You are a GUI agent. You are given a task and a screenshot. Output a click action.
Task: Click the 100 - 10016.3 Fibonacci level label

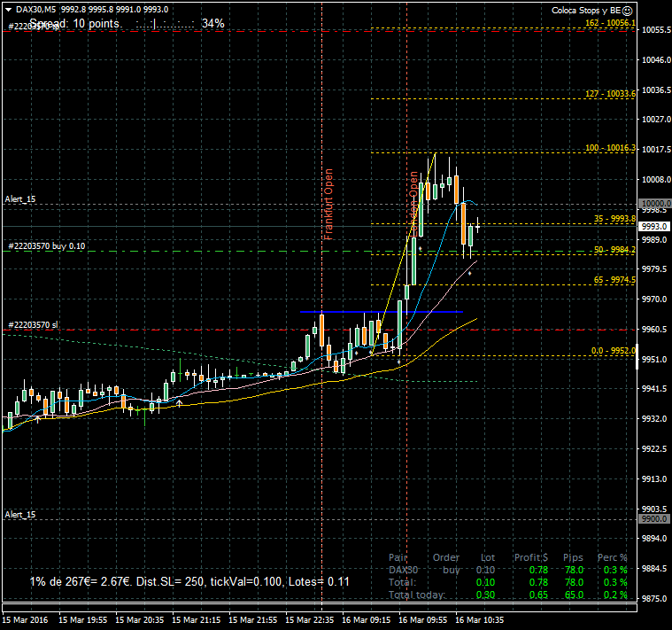pyautogui.click(x=611, y=148)
